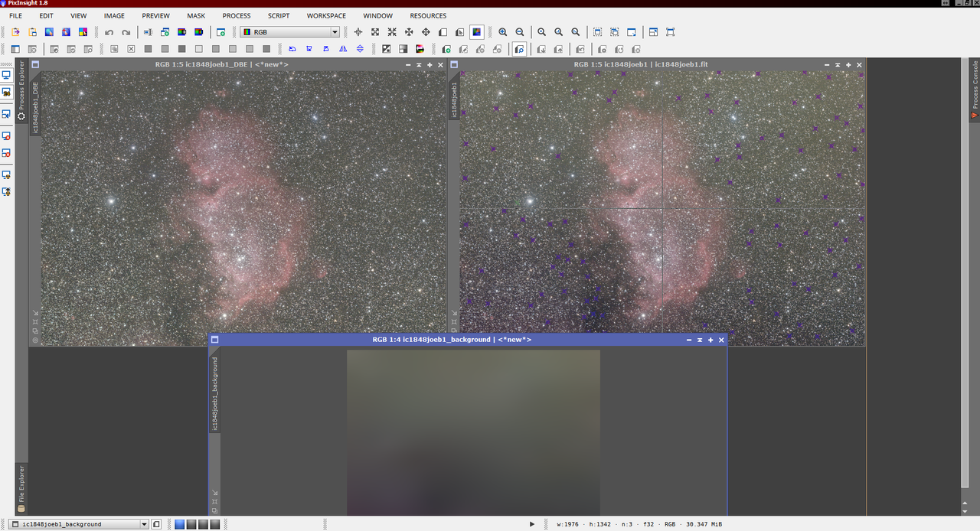Click the play triangle in the status bar
This screenshot has height=531, width=980.
pyautogui.click(x=532, y=524)
